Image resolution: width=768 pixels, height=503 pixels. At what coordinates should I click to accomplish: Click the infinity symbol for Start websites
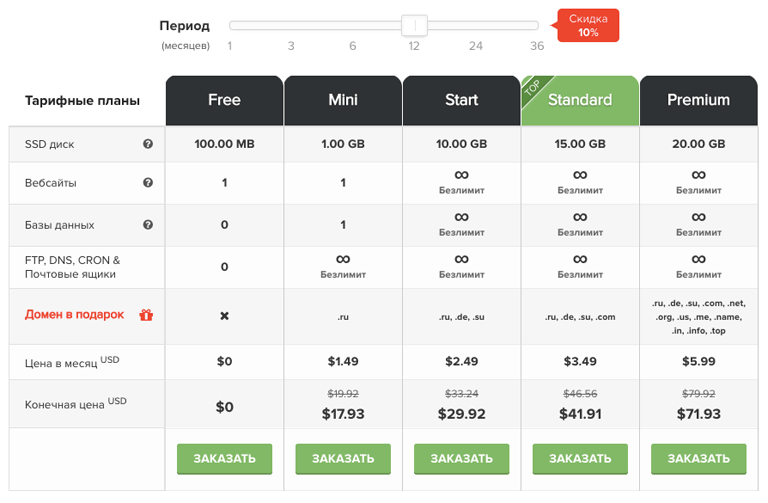[461, 175]
